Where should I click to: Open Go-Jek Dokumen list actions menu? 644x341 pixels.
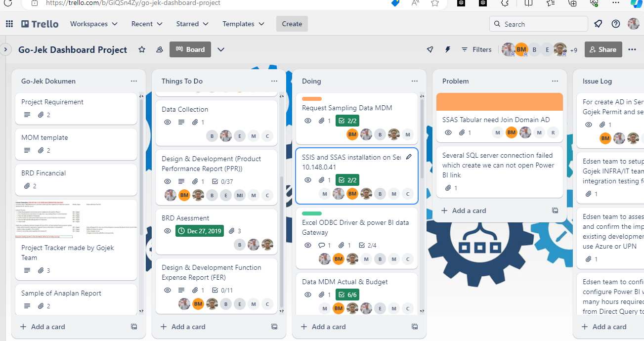pos(134,81)
